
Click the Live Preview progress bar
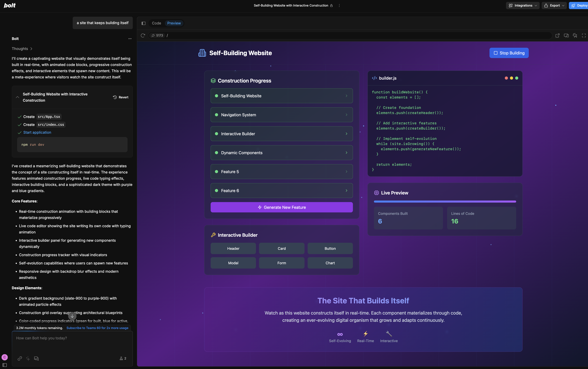pos(445,202)
